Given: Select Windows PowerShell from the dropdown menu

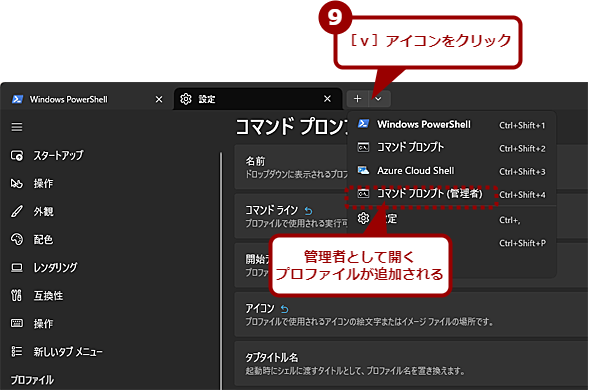Looking at the screenshot, I should tap(452, 124).
